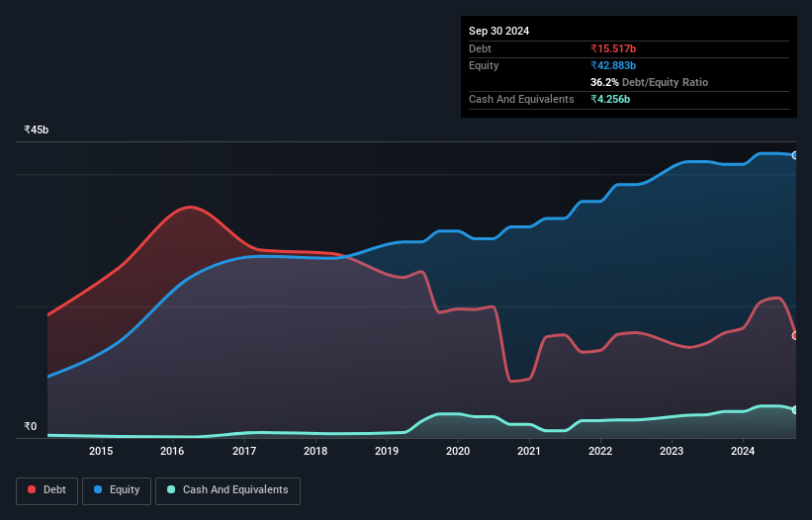The image size is (812, 520).
Task: Select the blue Equity endpoint marker
Action: 795,155
